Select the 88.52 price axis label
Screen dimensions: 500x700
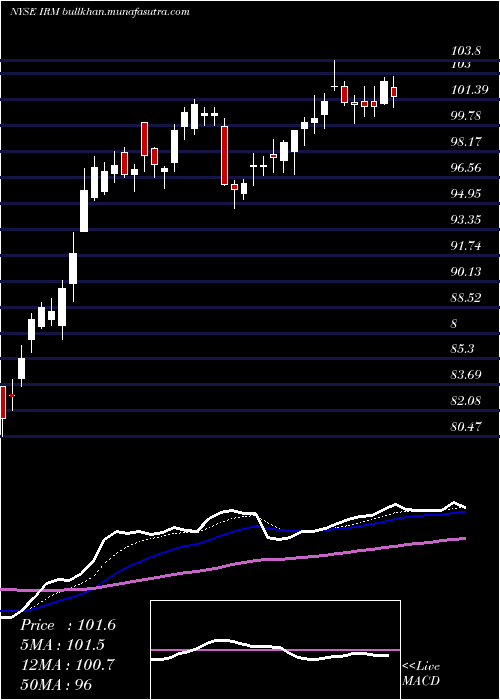466,297
